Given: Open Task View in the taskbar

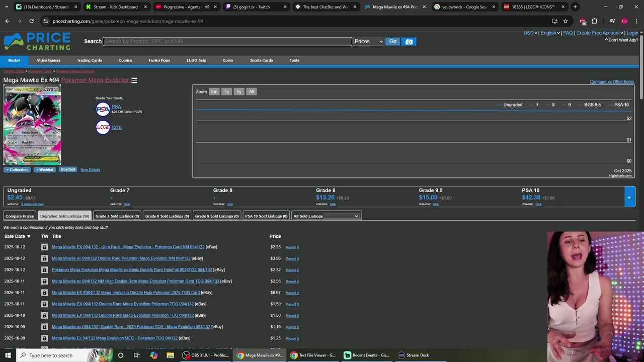Looking at the screenshot, I should (x=137, y=355).
